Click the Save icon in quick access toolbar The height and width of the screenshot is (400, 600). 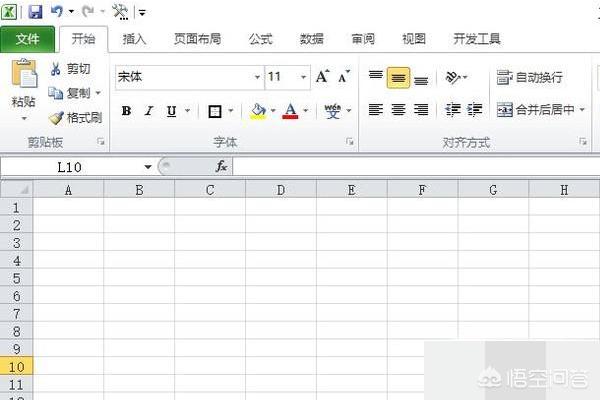click(x=35, y=12)
